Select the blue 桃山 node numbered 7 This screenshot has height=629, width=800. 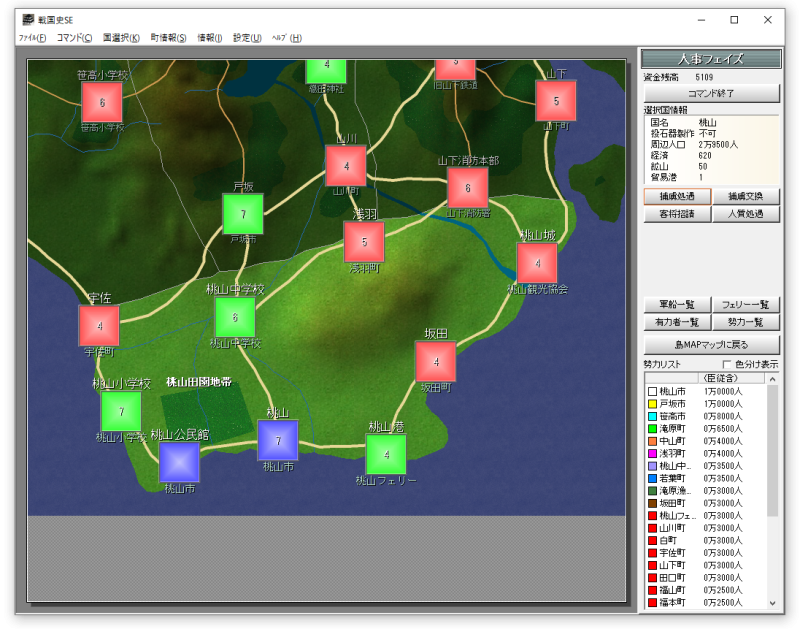pos(278,440)
